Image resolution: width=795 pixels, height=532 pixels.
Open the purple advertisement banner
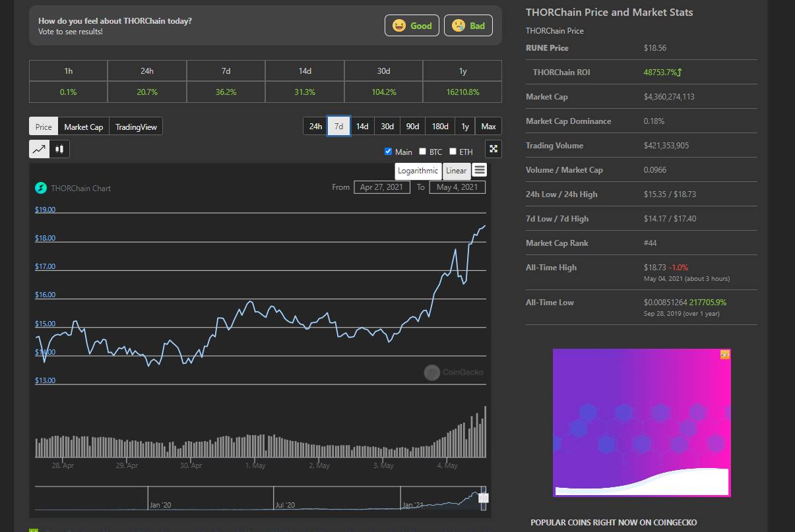pos(641,423)
